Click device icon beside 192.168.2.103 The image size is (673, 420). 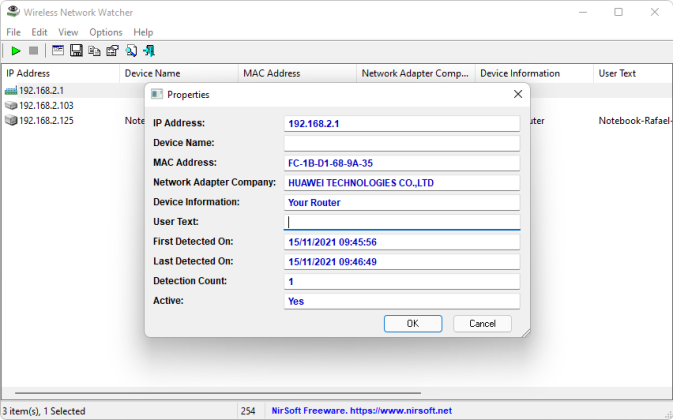coord(11,106)
